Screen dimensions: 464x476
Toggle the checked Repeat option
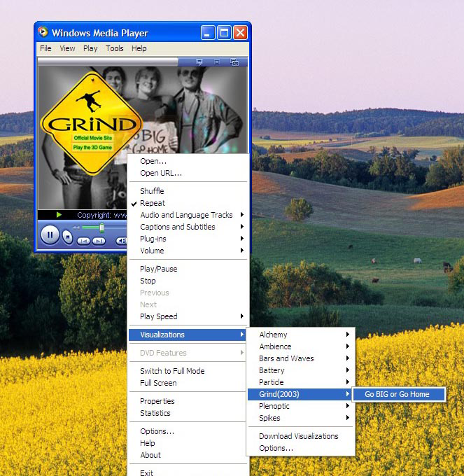click(188, 203)
